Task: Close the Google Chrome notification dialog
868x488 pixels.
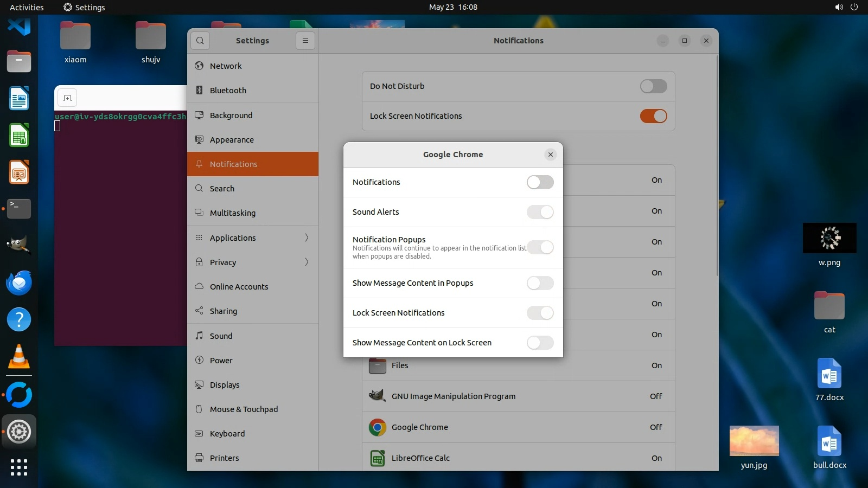Action: [x=551, y=155]
